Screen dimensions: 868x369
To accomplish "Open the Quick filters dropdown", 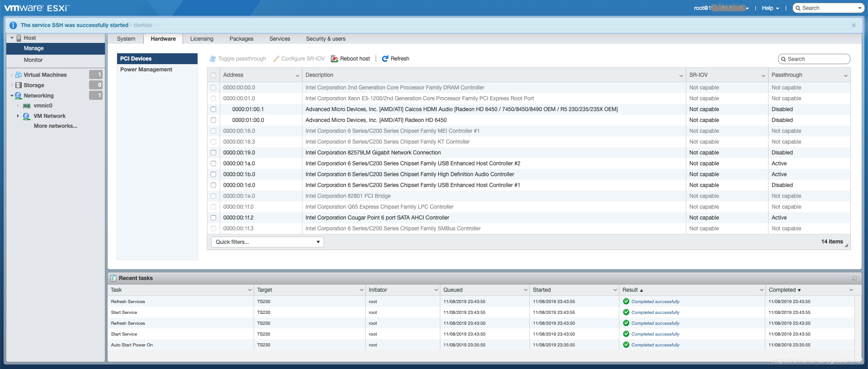I will click(x=268, y=242).
